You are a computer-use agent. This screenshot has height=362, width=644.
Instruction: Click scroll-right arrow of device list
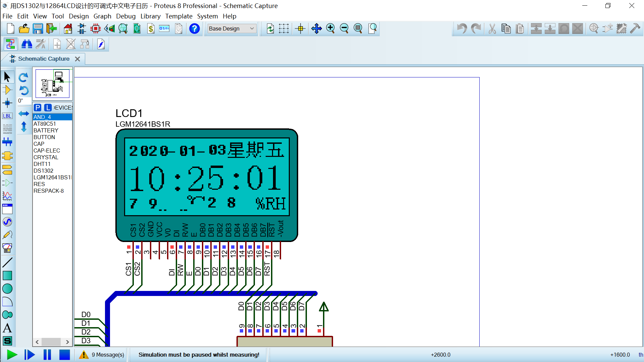coord(68,342)
